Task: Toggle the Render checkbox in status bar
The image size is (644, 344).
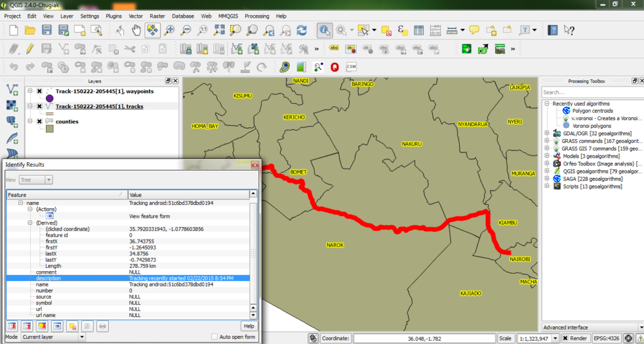Action: pyautogui.click(x=565, y=338)
